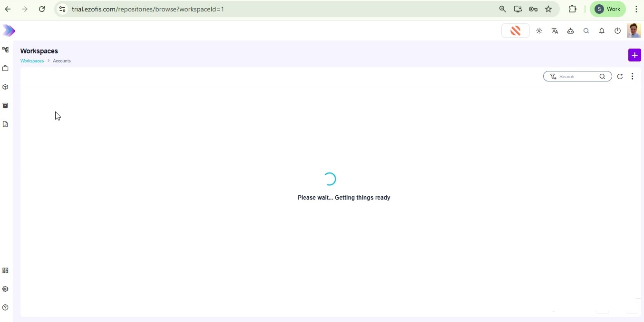This screenshot has width=644, height=322.
Task: Click the power logout icon
Action: coord(617,31)
